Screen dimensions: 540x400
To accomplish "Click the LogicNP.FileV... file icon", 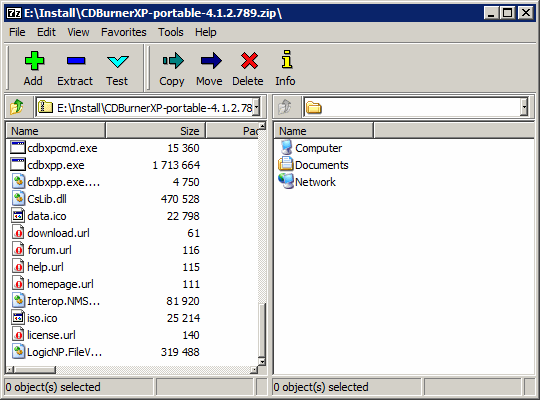I will 18,352.
